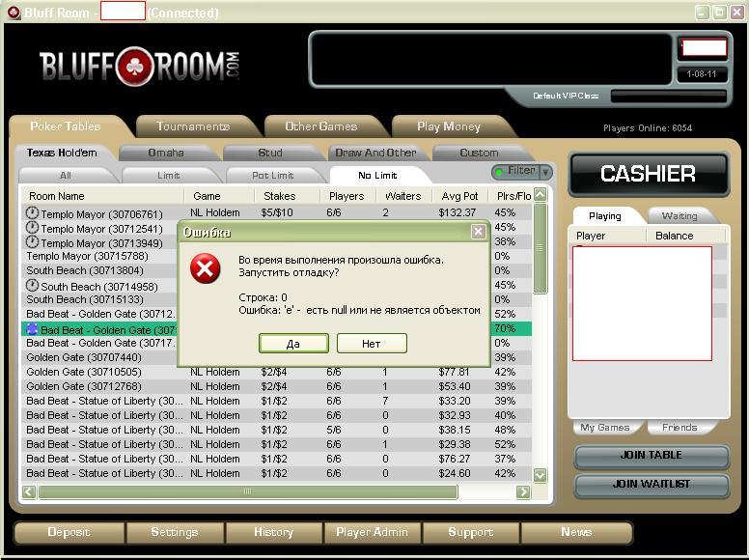The height and width of the screenshot is (560, 749).
Task: Click the vertical scrollbar thumb of table list
Action: click(541, 248)
